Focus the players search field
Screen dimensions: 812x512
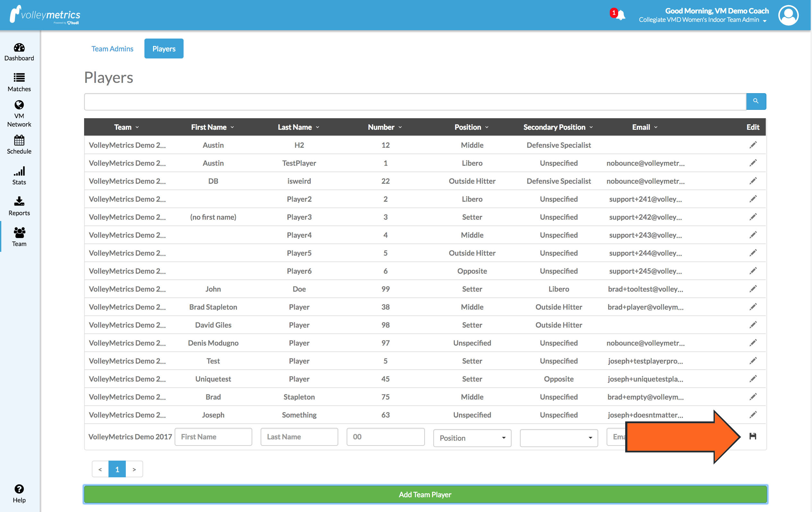click(x=415, y=102)
